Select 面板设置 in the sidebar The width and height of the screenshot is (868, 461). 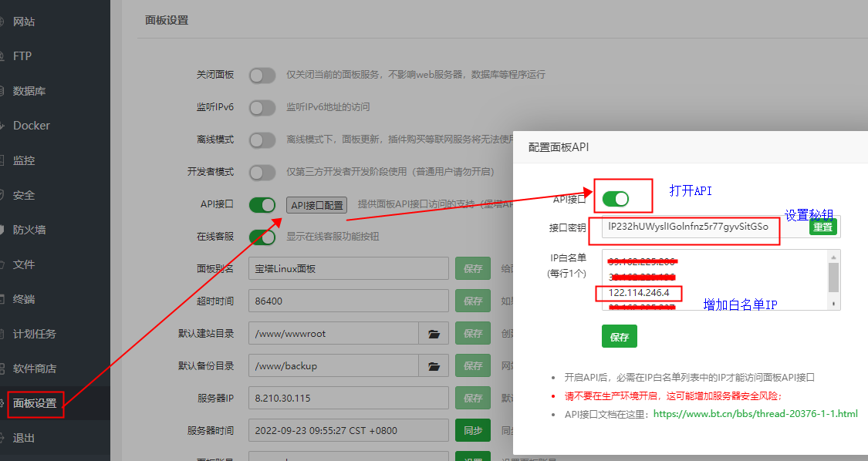(x=34, y=403)
